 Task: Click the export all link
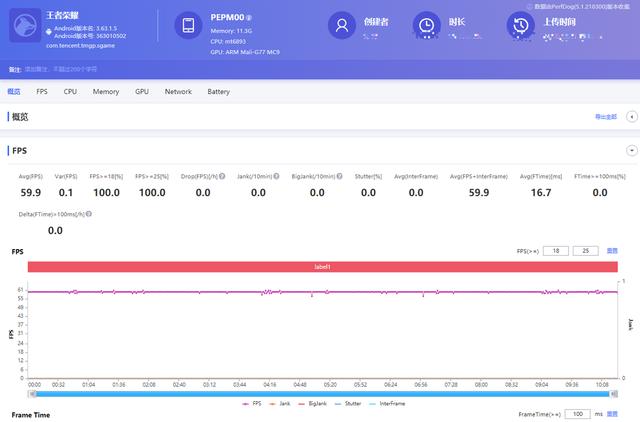coord(606,117)
